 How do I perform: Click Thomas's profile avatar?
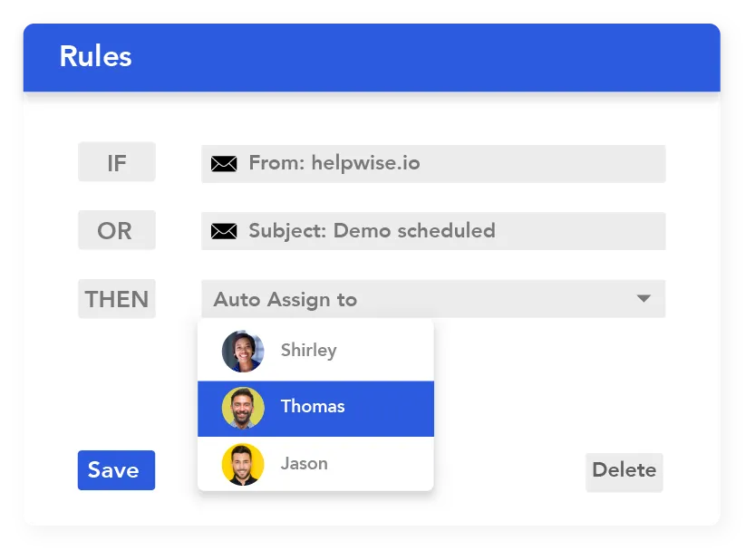(243, 408)
